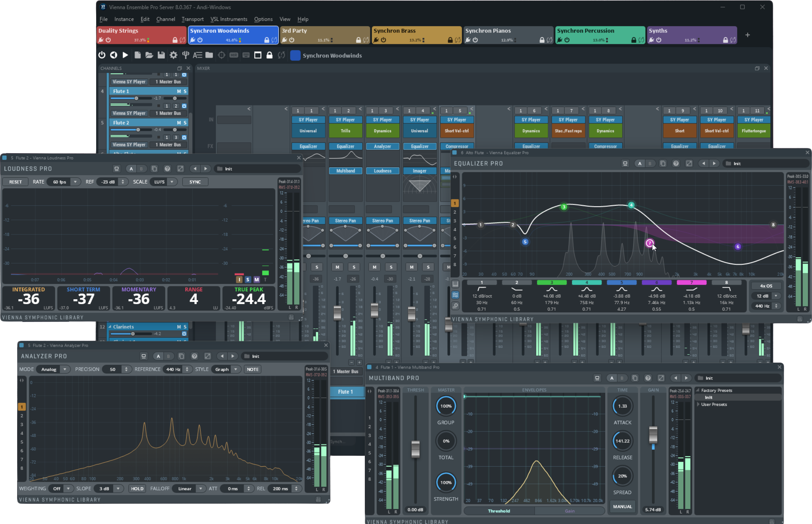This screenshot has height=524, width=812.
Task: Click the MIR toolbar icon
Action: coord(234,55)
